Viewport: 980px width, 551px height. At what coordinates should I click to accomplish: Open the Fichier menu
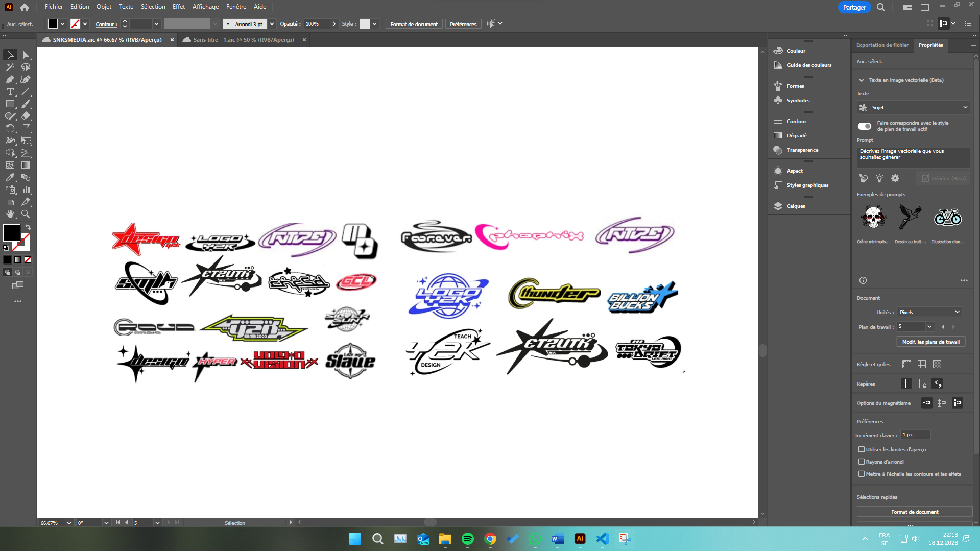click(x=54, y=7)
